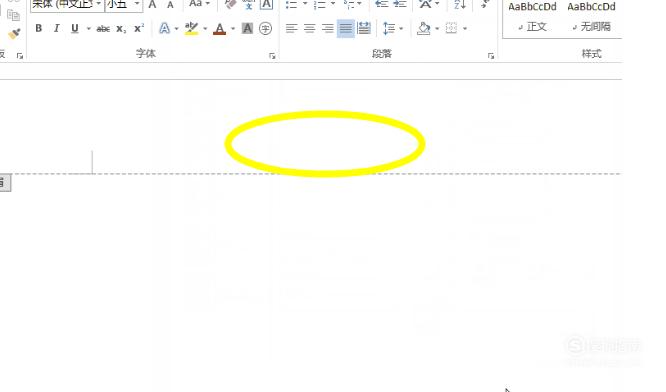This screenshot has height=392, width=666.
Task: Clear all formatting eraser icon
Action: click(230, 4)
